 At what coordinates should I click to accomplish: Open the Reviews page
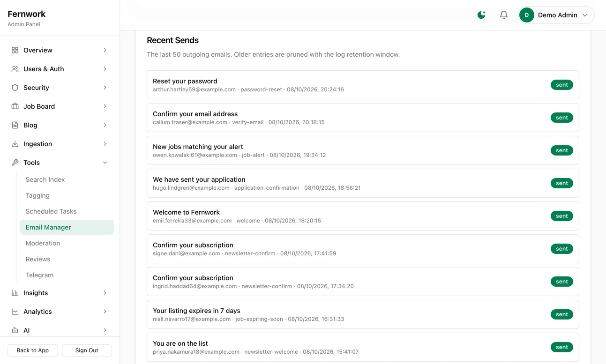coord(67,259)
